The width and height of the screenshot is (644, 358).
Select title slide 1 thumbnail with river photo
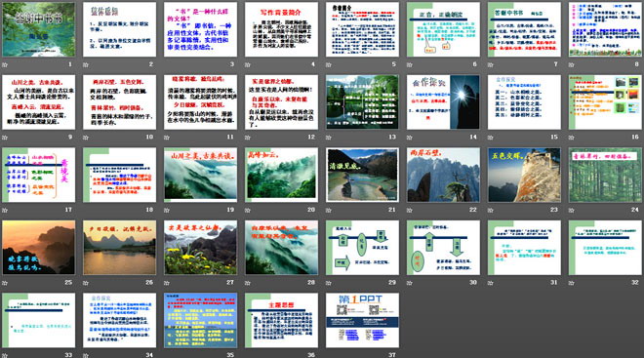pos(39,29)
